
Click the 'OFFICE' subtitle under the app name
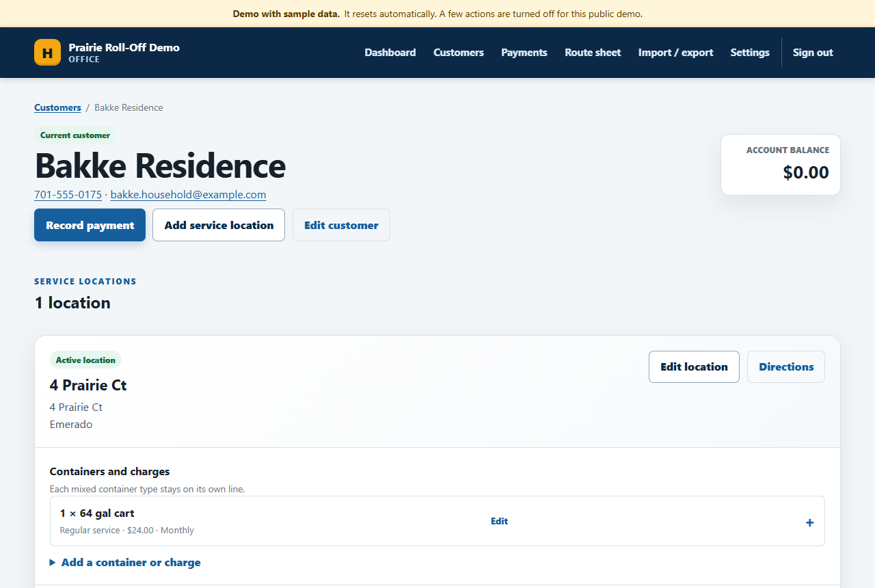tap(84, 59)
